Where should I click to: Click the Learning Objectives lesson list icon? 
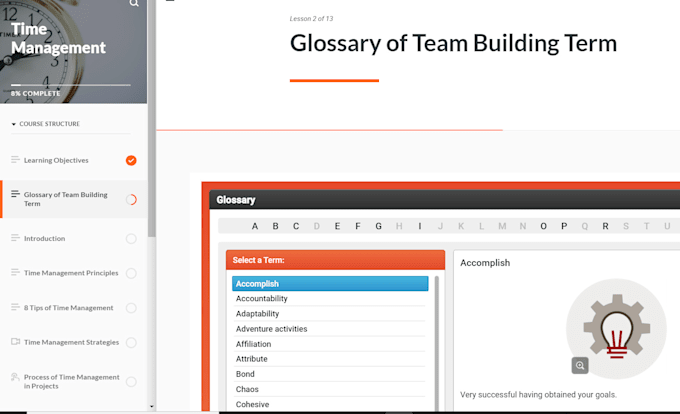pyautogui.click(x=15, y=160)
